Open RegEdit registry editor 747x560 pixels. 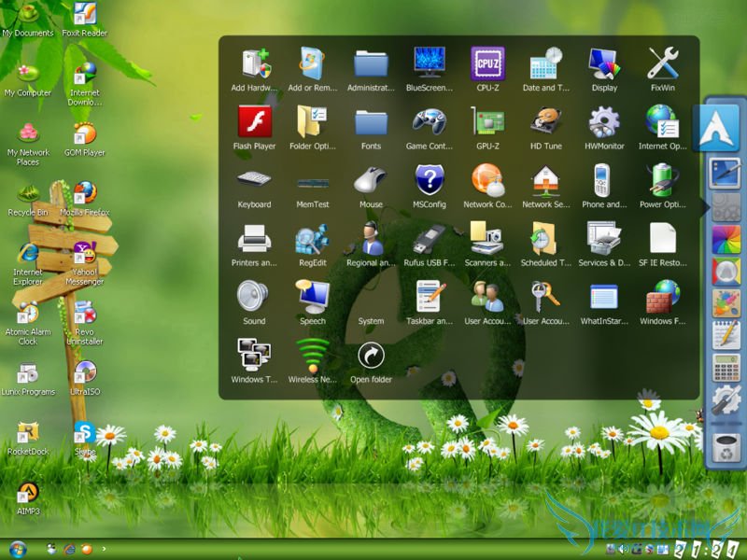point(313,240)
